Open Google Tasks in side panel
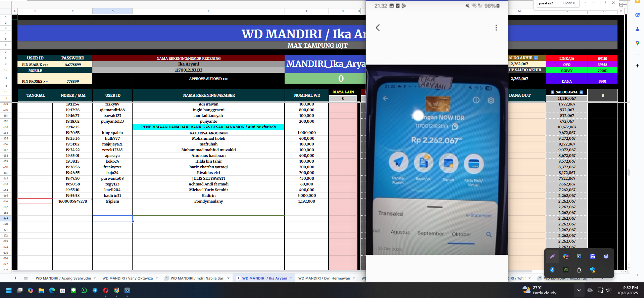The width and height of the screenshot is (644, 298). tap(637, 15)
